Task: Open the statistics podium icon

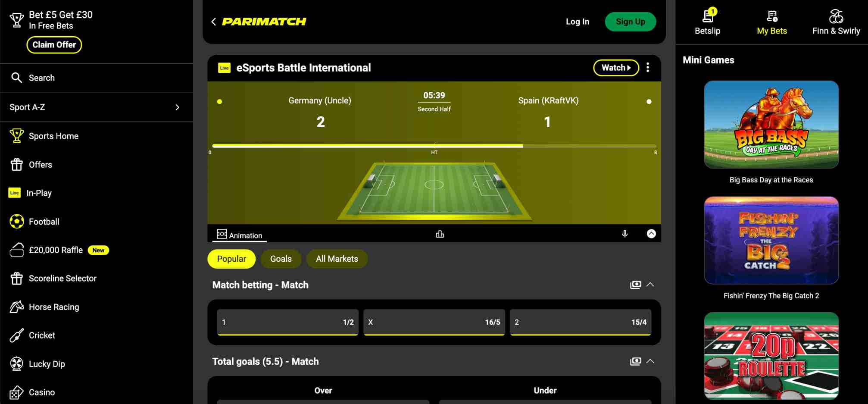Action: [440, 234]
